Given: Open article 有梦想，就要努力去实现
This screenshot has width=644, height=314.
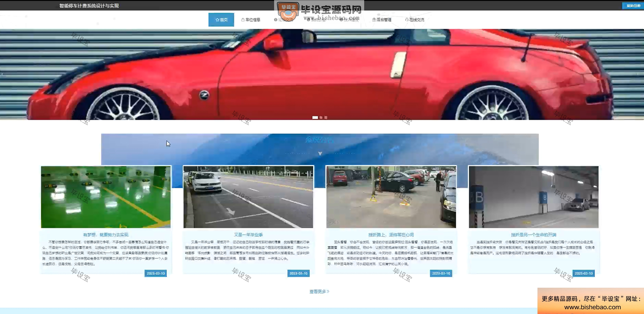Looking at the screenshot, I should coord(106,235).
